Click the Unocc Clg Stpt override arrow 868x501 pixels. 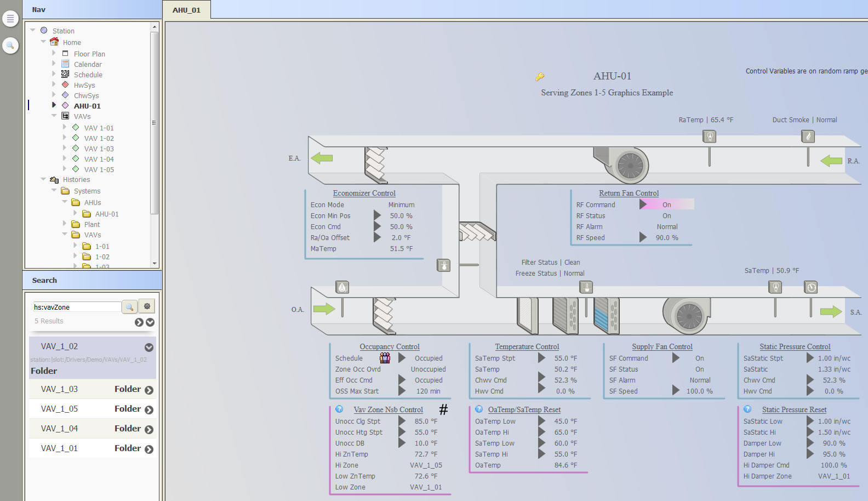click(x=402, y=421)
